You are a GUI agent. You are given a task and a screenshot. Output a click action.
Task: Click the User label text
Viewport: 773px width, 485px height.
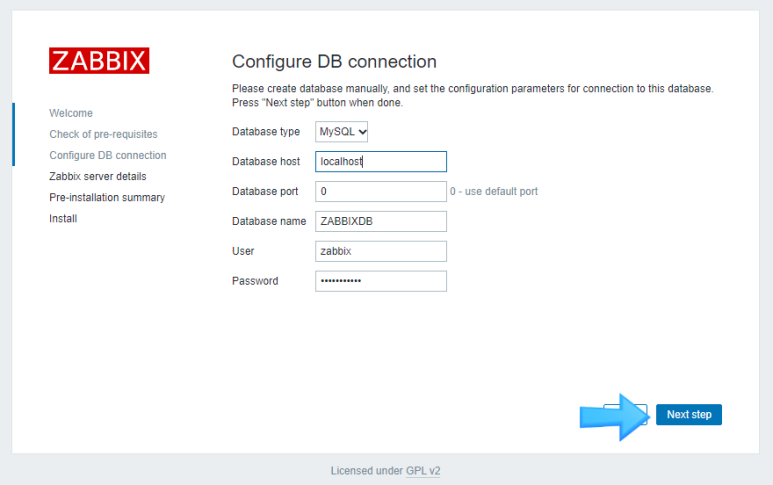point(243,251)
